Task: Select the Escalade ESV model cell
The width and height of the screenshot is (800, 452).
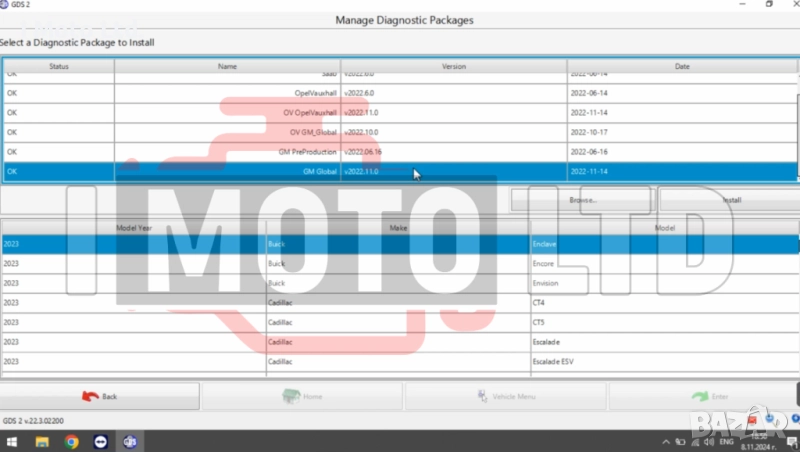Action: click(665, 362)
